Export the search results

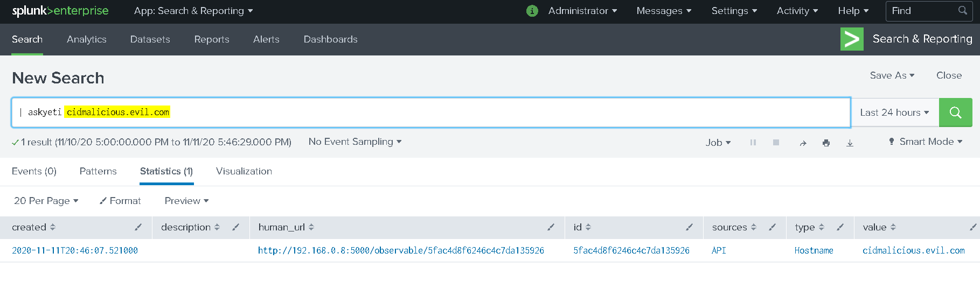tap(850, 143)
